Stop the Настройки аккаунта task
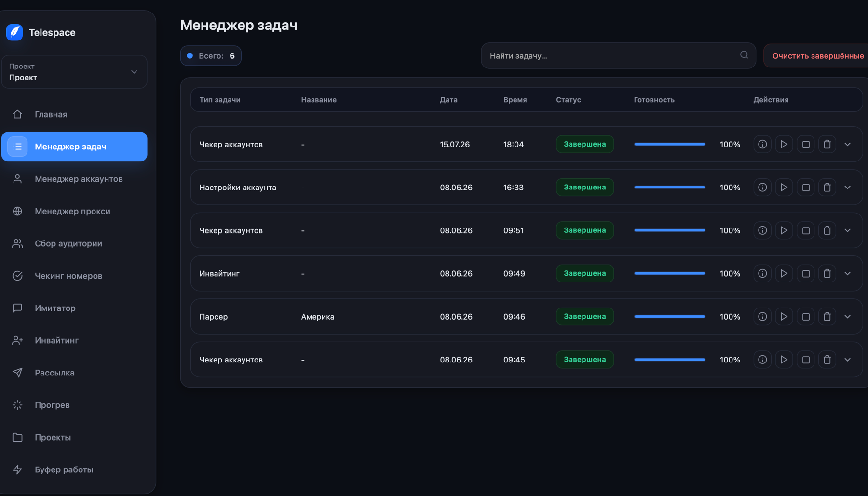Viewport: 868px width, 496px height. (x=806, y=187)
